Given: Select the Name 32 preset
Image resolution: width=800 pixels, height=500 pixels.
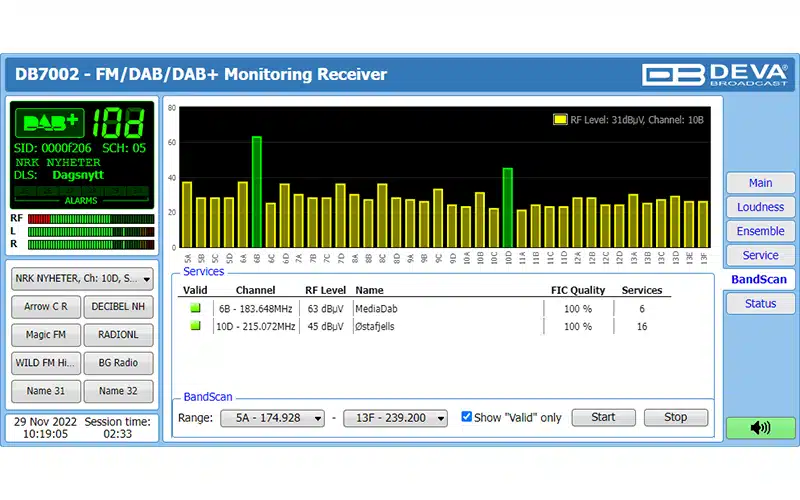Looking at the screenshot, I should point(118,391).
